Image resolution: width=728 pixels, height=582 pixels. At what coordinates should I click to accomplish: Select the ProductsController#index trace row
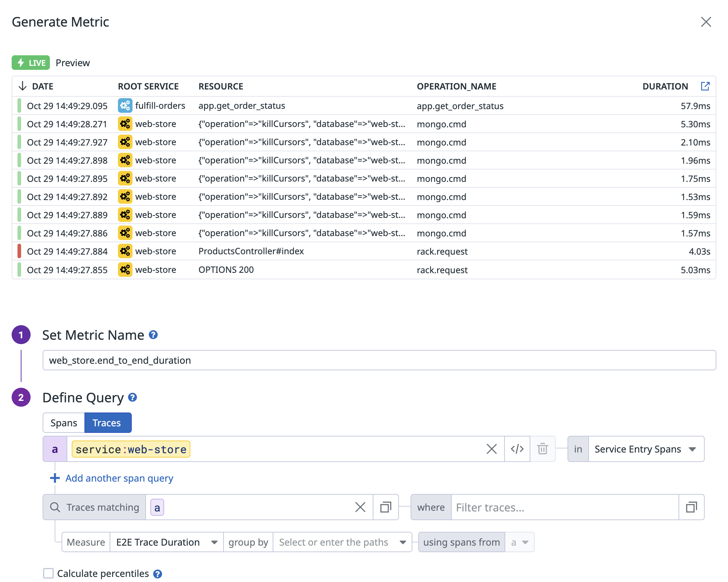click(x=251, y=251)
